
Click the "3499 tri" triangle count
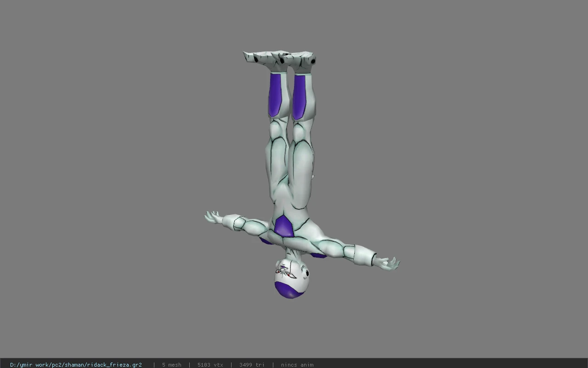pos(251,365)
